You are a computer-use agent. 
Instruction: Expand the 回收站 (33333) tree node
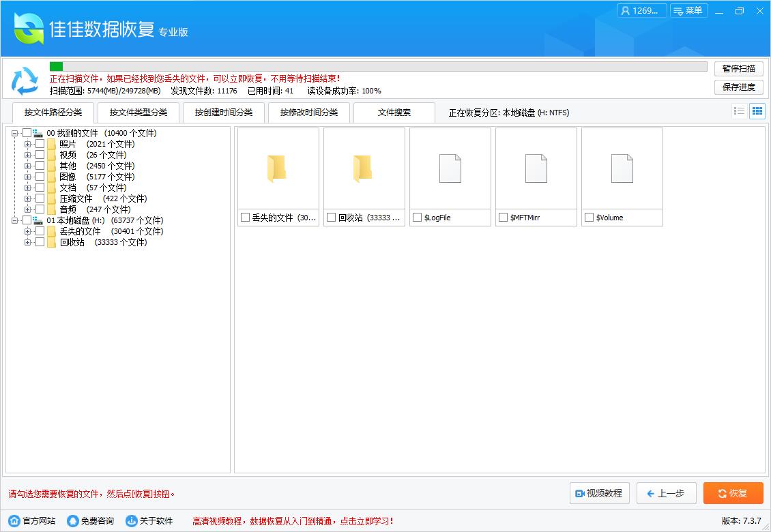[27, 242]
